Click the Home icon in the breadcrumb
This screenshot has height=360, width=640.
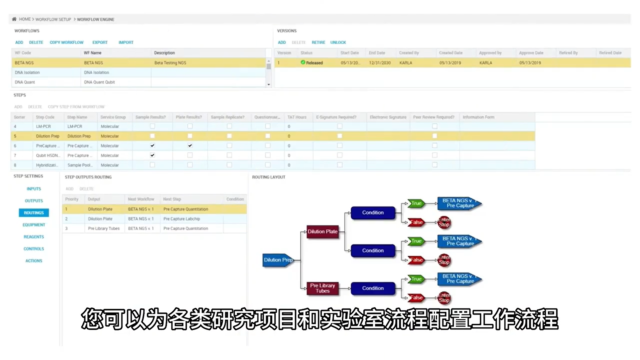tap(14, 19)
